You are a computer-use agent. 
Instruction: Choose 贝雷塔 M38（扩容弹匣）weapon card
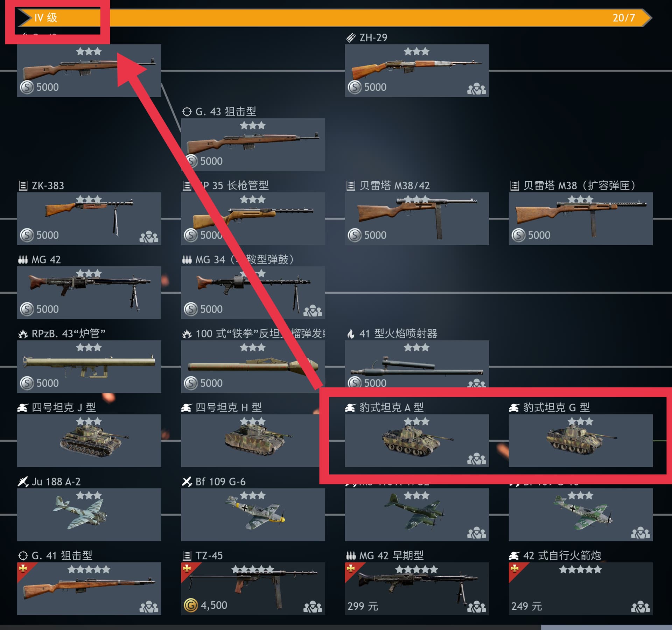[x=580, y=218]
